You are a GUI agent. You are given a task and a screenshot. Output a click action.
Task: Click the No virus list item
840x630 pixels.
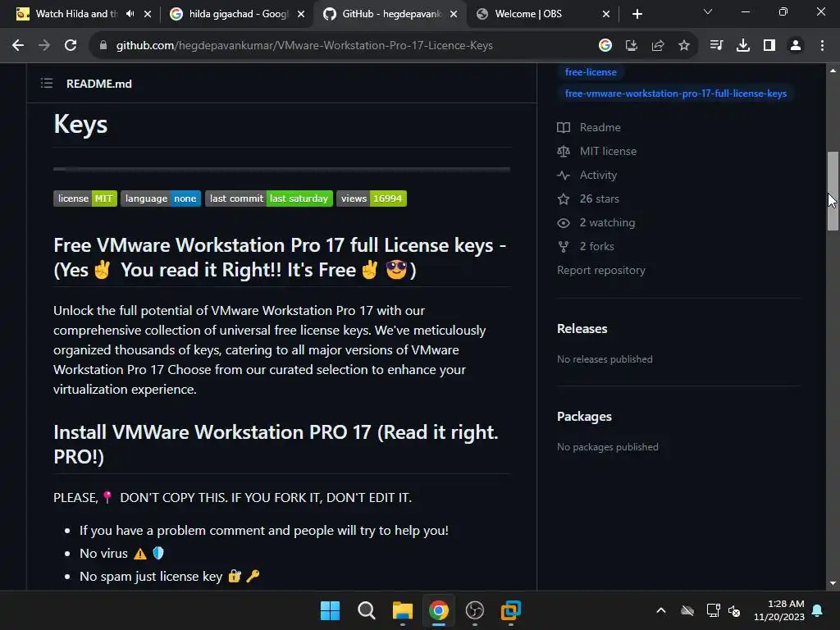(122, 554)
